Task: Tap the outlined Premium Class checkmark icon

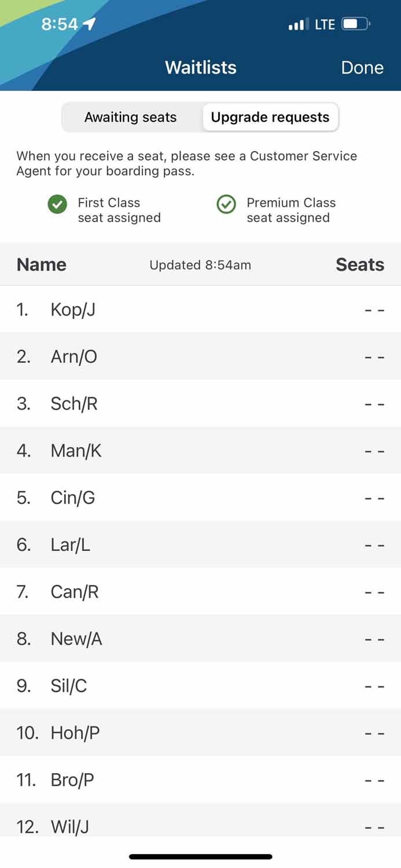Action: click(x=226, y=204)
